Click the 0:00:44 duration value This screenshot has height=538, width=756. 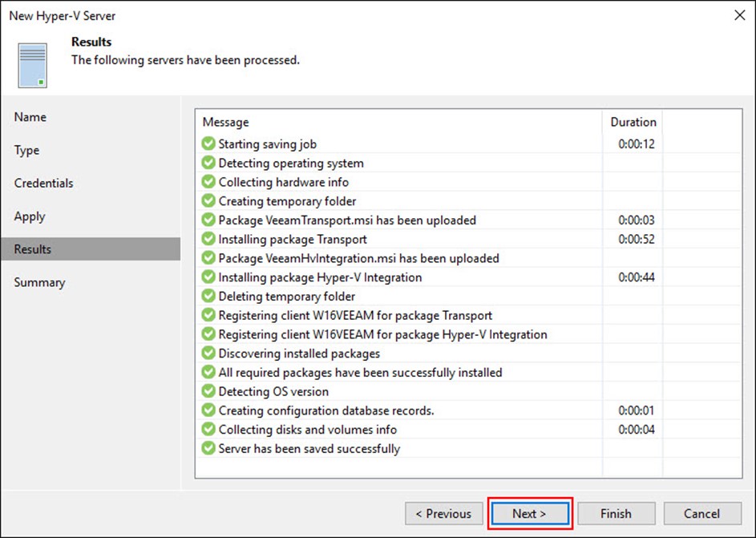click(637, 277)
